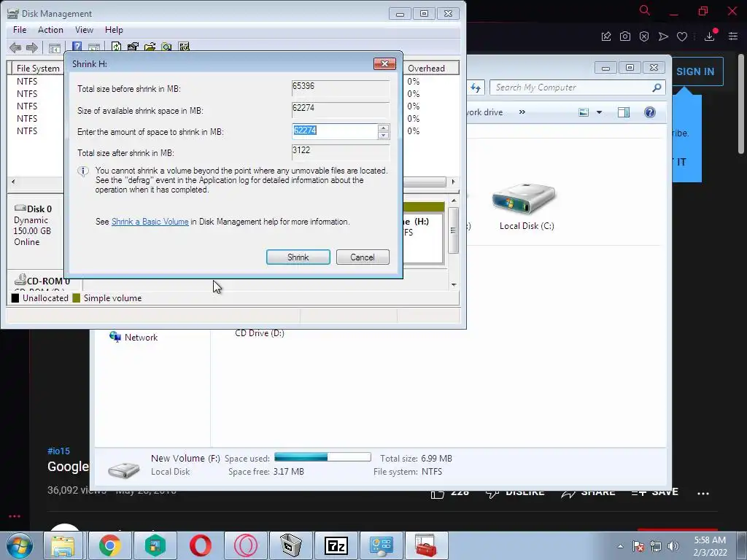Increase shrink amount with up spinner arrow

click(x=383, y=128)
